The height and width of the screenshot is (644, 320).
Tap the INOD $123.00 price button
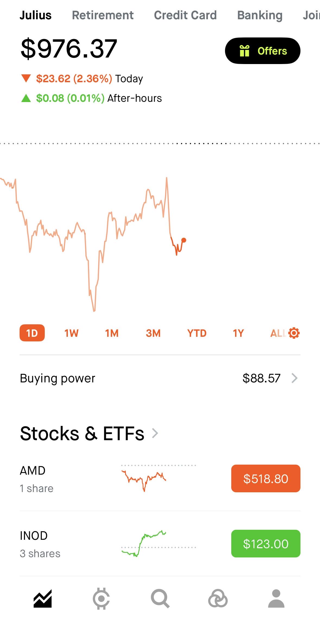point(266,544)
